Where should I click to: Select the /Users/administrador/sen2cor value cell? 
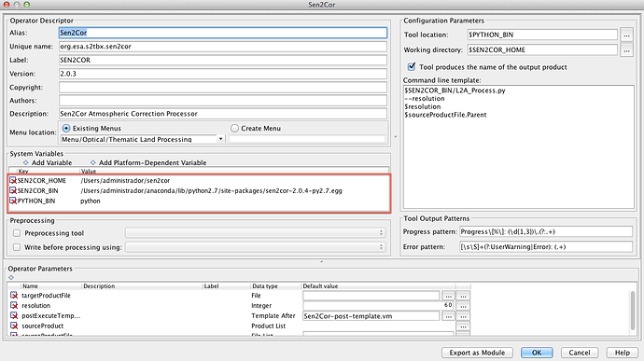click(234, 181)
